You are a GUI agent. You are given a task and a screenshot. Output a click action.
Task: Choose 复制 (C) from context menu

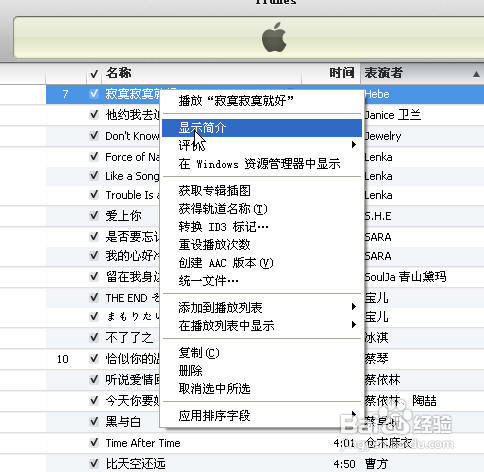click(x=262, y=353)
